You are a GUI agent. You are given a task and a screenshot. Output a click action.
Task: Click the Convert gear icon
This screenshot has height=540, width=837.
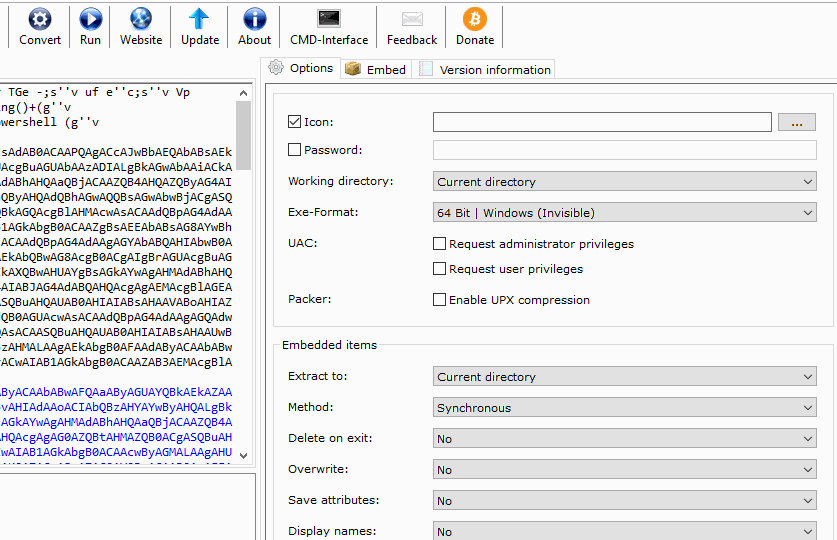pyautogui.click(x=40, y=19)
